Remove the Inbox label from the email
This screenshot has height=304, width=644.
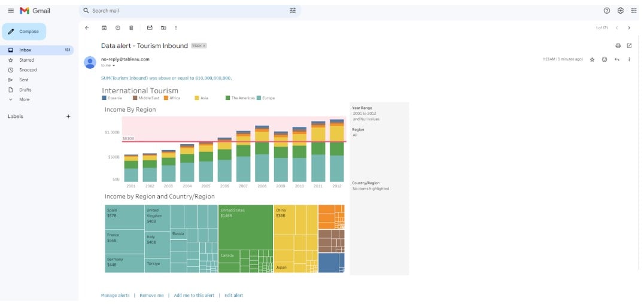tap(204, 46)
